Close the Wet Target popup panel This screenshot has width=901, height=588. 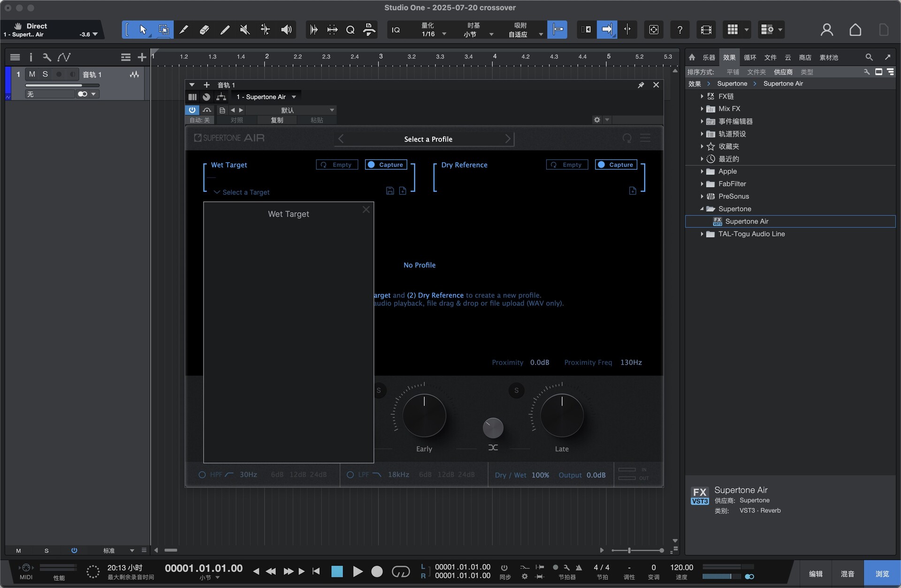point(366,210)
